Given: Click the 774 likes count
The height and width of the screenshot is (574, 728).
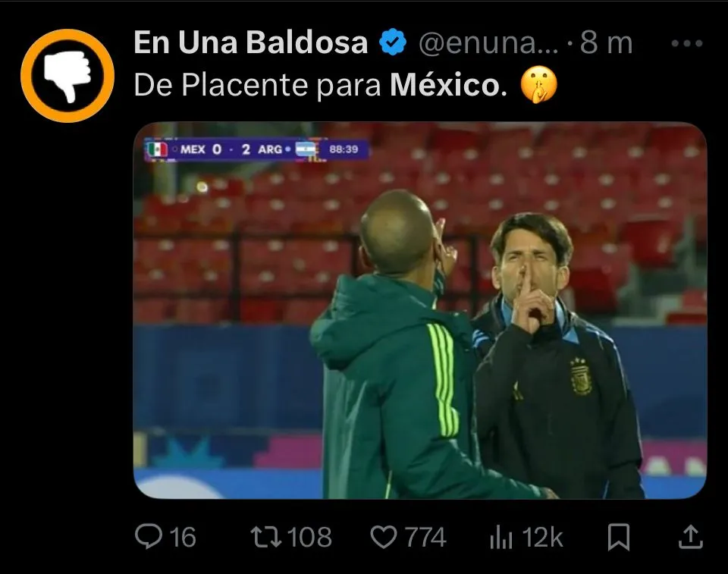Looking at the screenshot, I should click(x=425, y=538).
